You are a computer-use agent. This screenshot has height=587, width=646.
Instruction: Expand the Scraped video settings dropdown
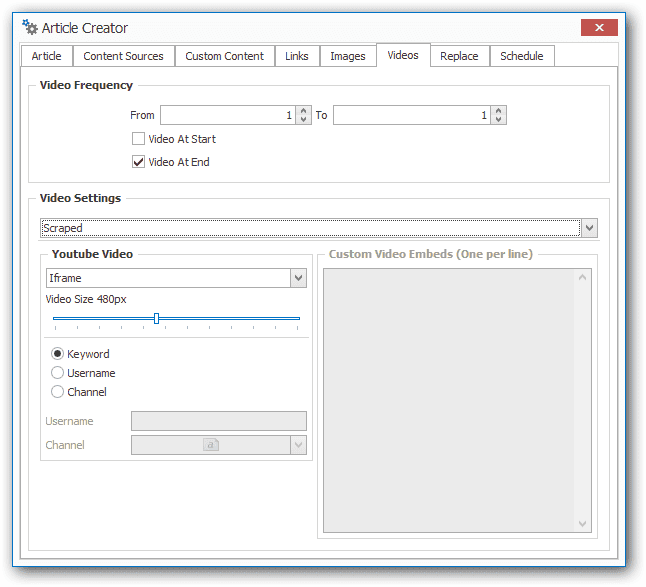pos(590,228)
